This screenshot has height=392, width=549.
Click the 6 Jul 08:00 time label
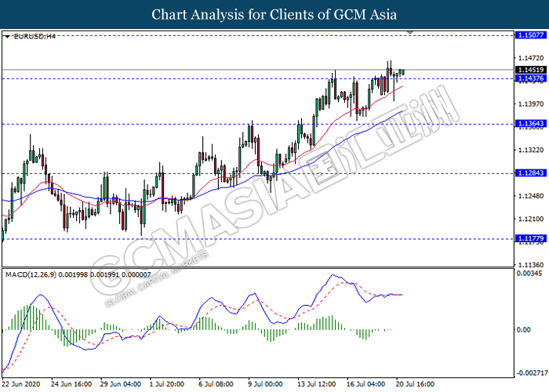[x=216, y=384]
